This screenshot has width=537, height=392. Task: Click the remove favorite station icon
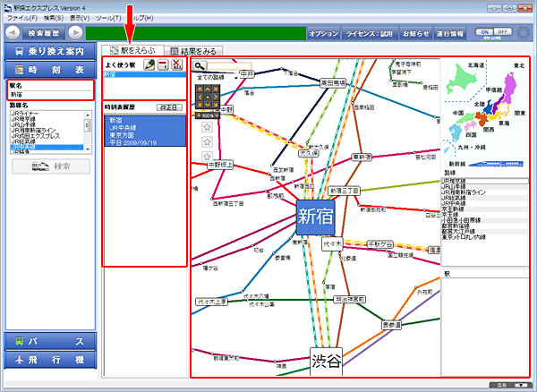click(164, 66)
